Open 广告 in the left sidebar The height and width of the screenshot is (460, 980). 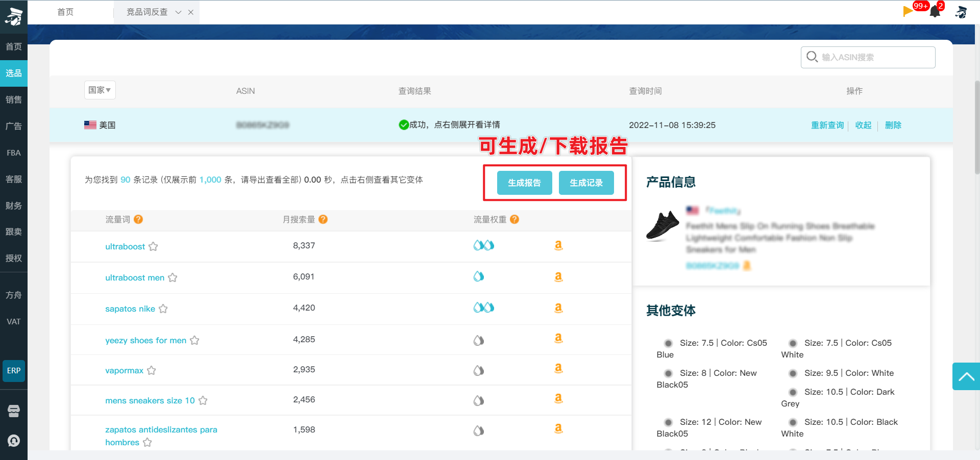point(14,126)
